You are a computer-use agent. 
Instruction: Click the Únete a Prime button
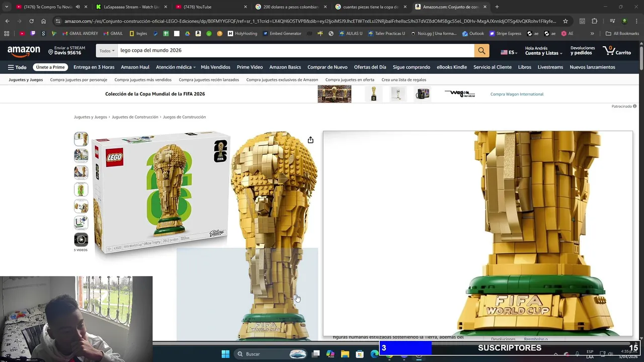[50, 67]
